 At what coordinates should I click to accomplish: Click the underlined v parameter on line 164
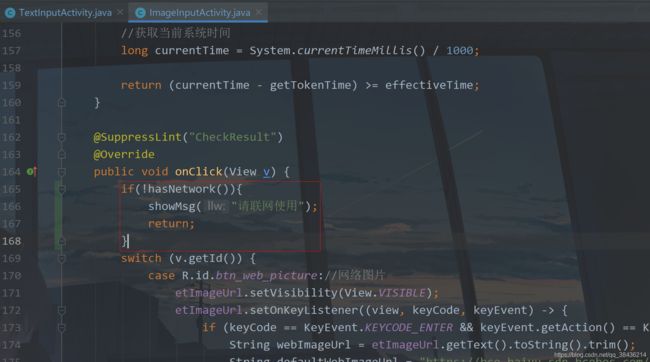coord(267,172)
